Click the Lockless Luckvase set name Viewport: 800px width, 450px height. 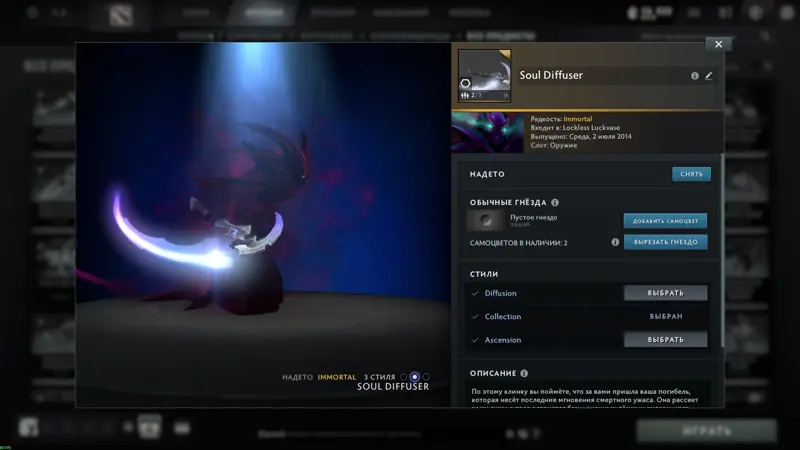pos(591,128)
